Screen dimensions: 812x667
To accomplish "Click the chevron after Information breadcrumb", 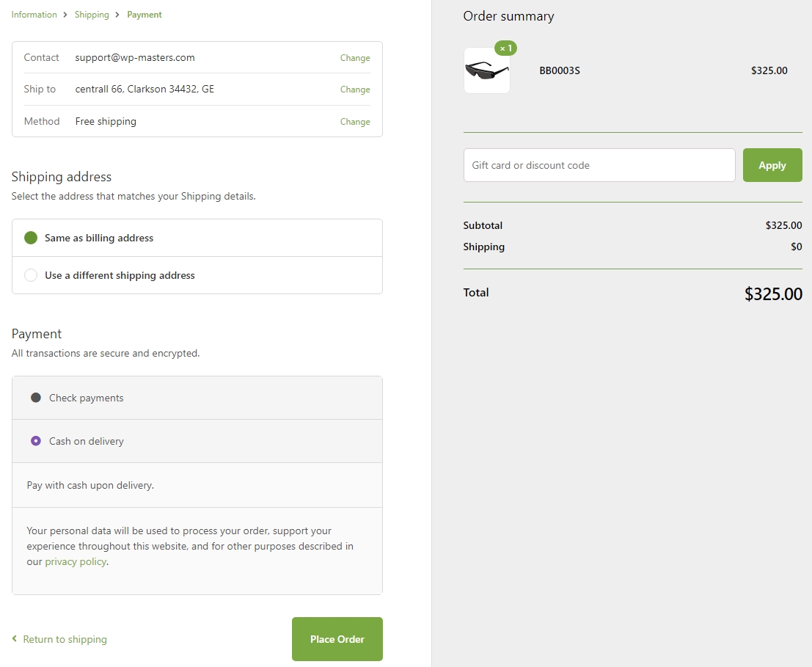I will [65, 15].
